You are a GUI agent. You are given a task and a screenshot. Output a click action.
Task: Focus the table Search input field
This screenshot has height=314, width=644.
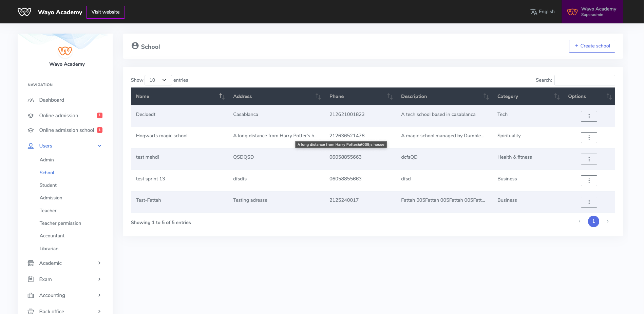click(584, 80)
